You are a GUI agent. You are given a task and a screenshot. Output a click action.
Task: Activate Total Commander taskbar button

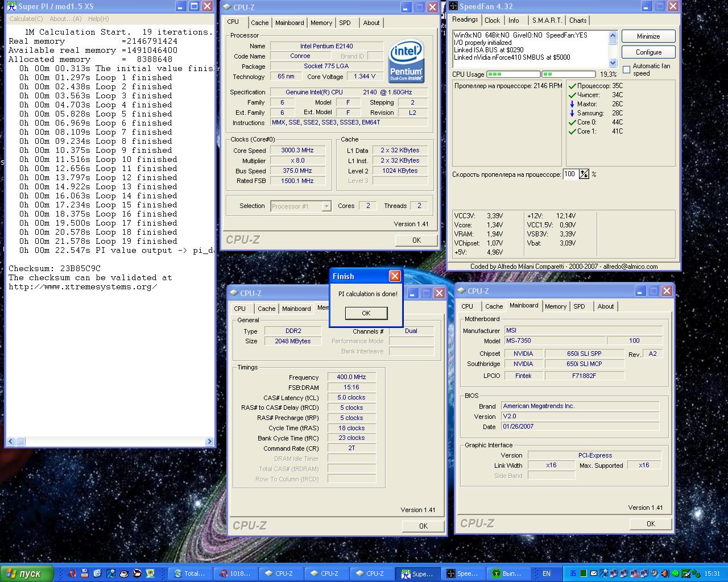(191, 573)
